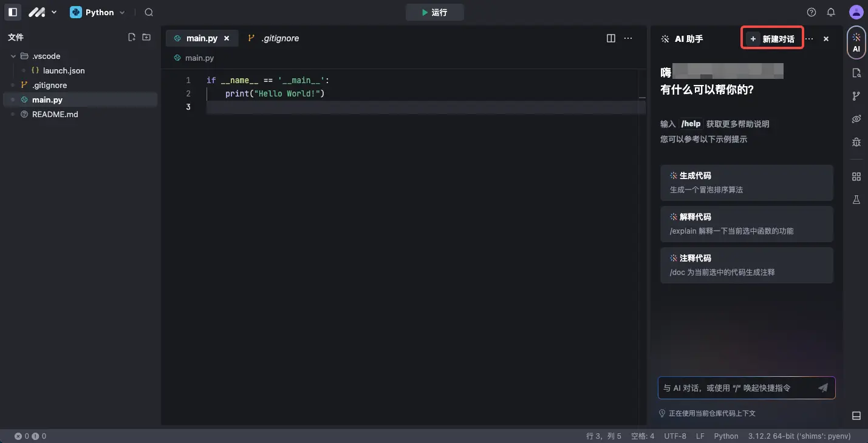Switch to the .gitignore editor tab
This screenshot has width=868, height=443.
click(x=273, y=38)
